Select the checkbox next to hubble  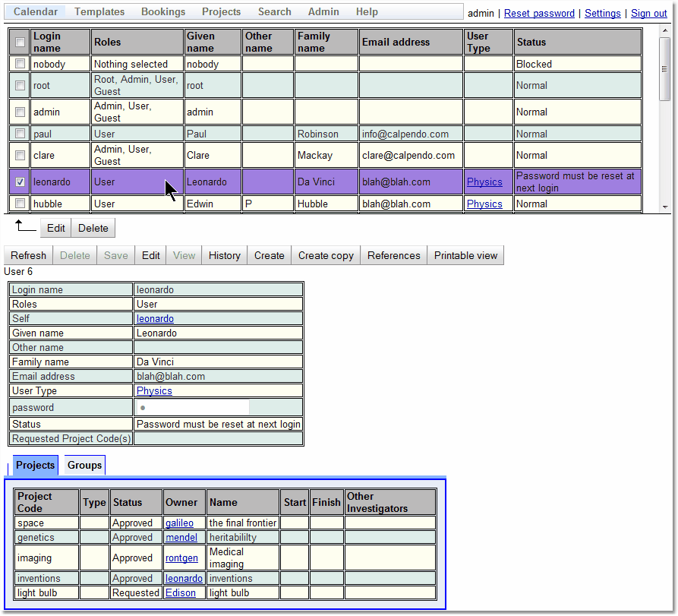20,204
